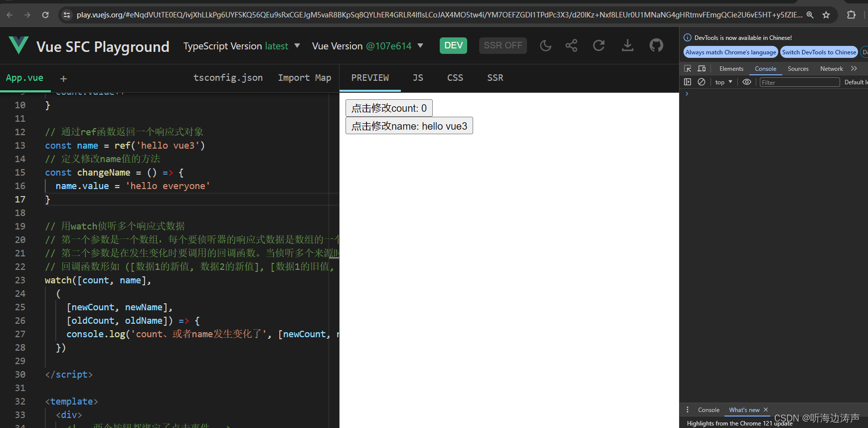Toggle DevTools device toolbar icon
Image resolution: width=868 pixels, height=428 pixels.
(701, 69)
